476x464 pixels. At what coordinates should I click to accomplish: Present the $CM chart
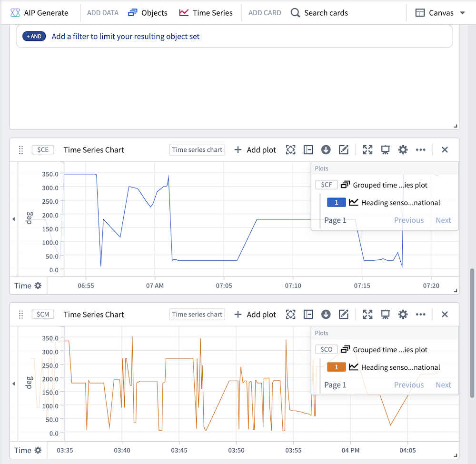tap(385, 315)
